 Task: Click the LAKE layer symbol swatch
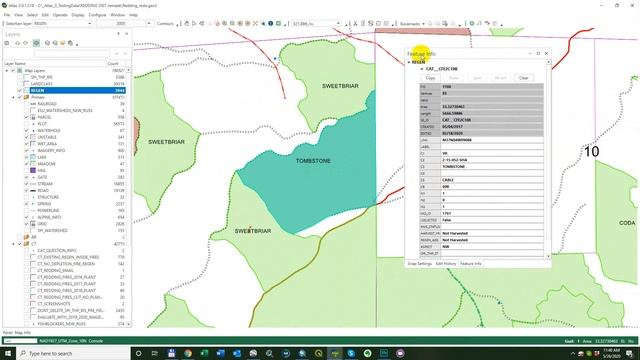click(33, 157)
